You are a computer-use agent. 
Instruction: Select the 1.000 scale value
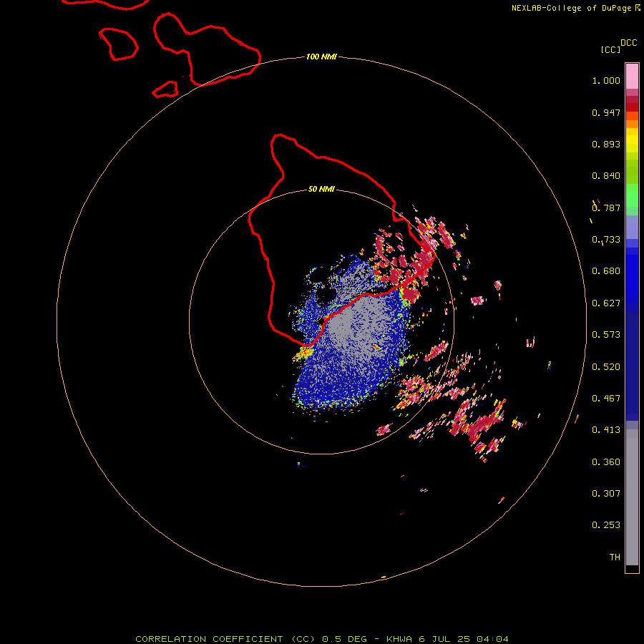tap(606, 80)
